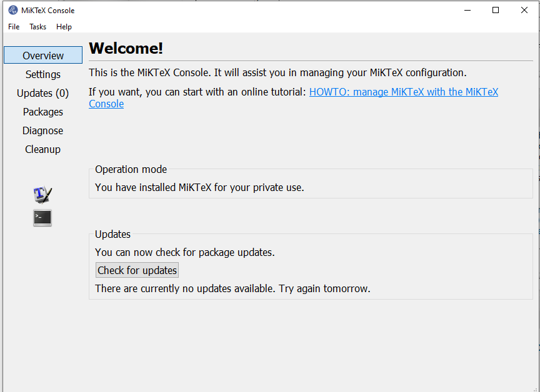Image resolution: width=540 pixels, height=392 pixels.
Task: Open the Help menu
Action: tap(64, 26)
